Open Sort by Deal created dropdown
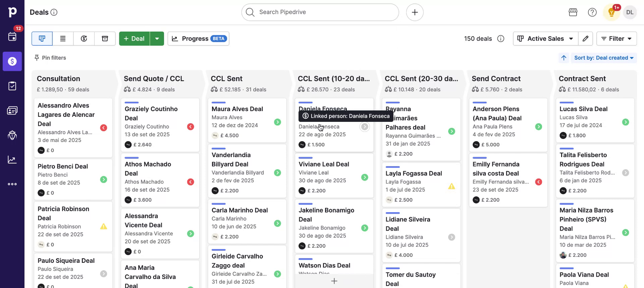644x288 pixels. [603, 58]
